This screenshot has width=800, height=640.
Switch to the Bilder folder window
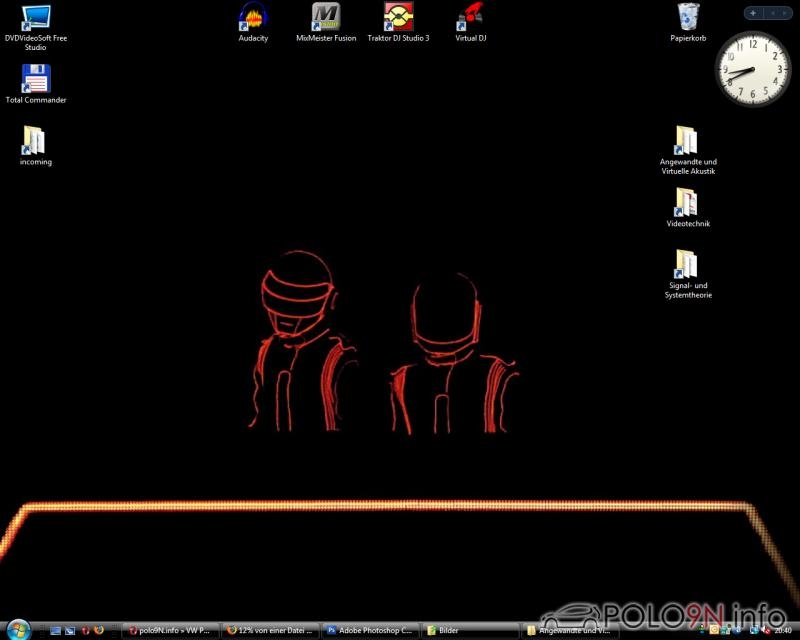470,631
